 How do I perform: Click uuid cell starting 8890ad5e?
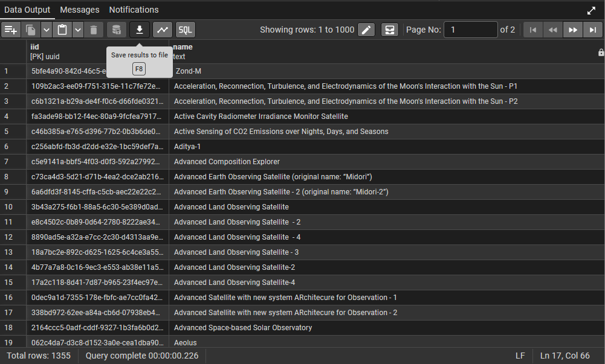click(98, 237)
